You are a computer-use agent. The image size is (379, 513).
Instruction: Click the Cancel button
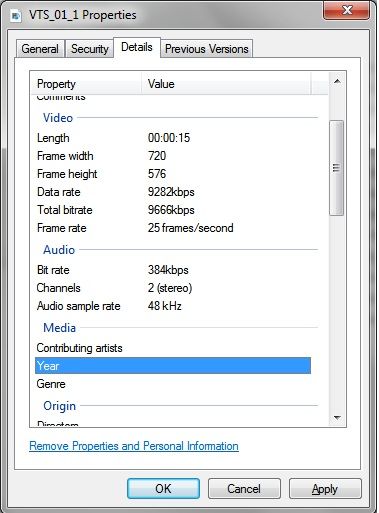coord(244,489)
